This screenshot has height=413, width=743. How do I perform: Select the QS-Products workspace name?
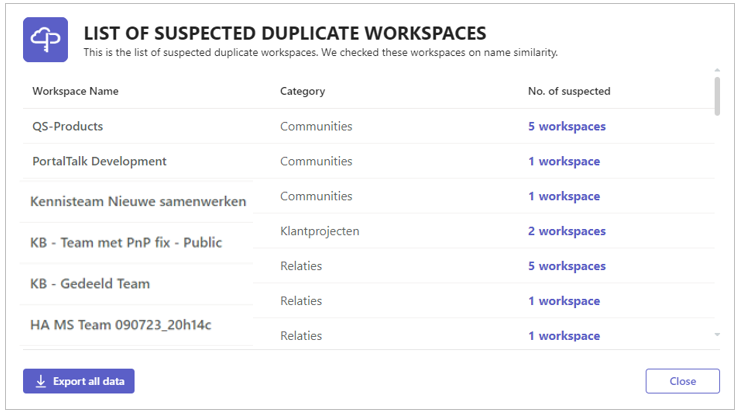pos(67,126)
